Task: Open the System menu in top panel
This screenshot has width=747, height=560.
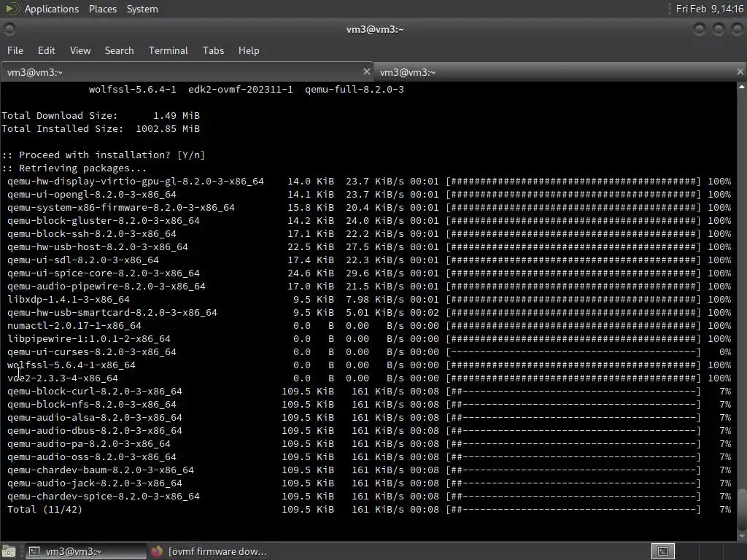Action: tap(142, 9)
